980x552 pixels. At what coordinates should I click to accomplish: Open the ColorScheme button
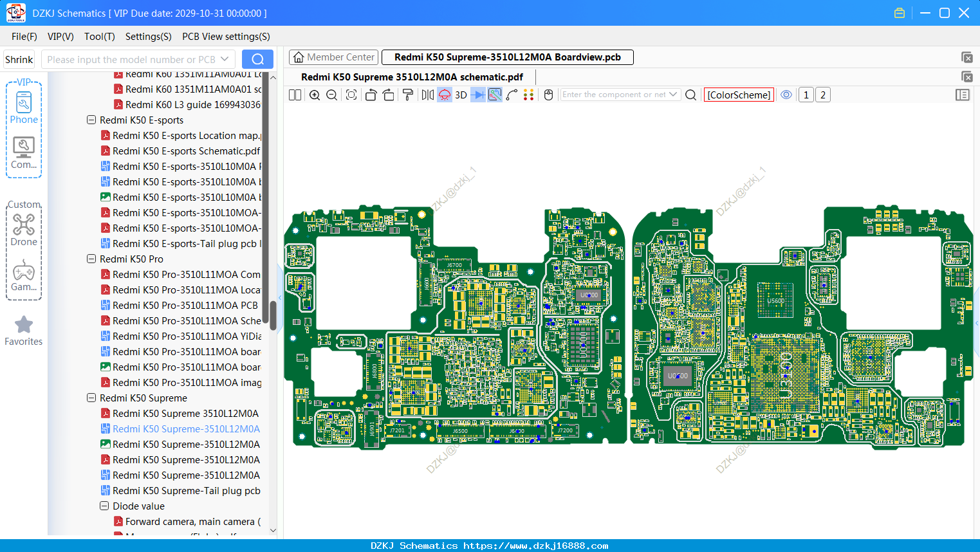[x=739, y=95]
